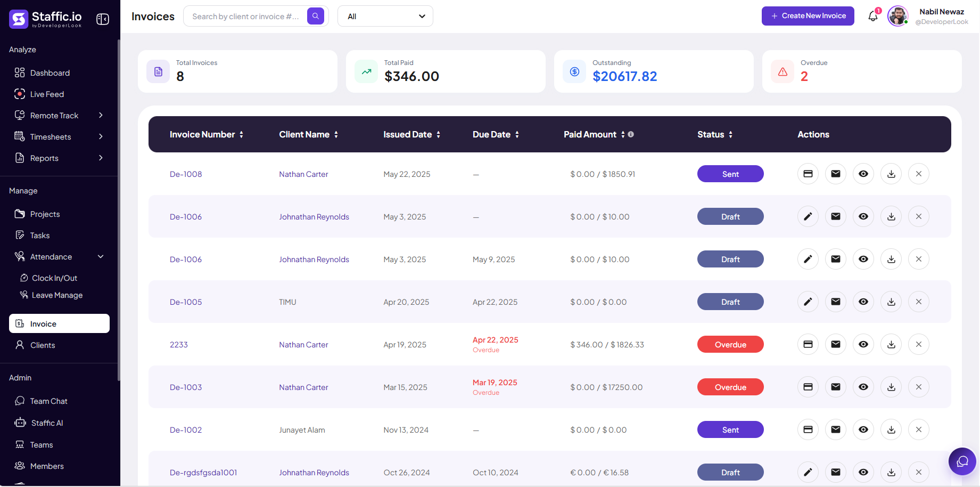The width and height of the screenshot is (980, 487).
Task: Collapse the Attendance submenu
Action: 101,256
